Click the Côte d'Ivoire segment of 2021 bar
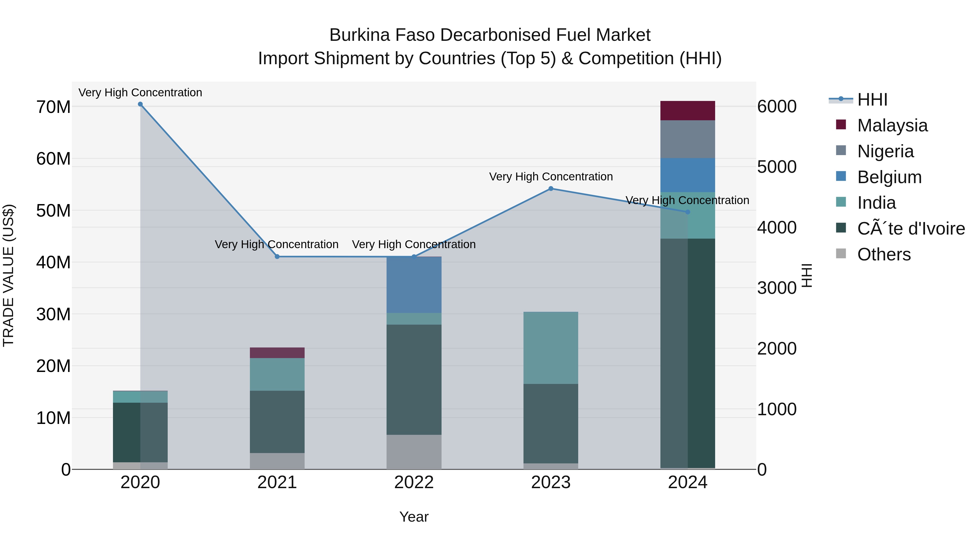Screen dimensions: 980x551 tap(277, 422)
